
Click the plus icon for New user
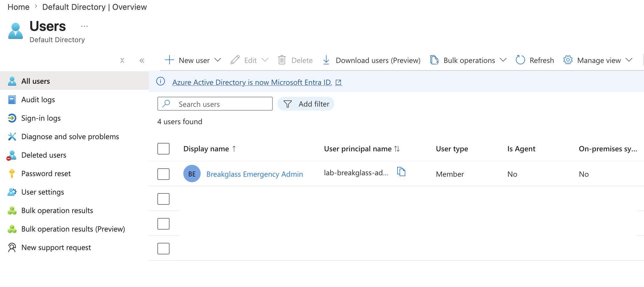click(170, 60)
